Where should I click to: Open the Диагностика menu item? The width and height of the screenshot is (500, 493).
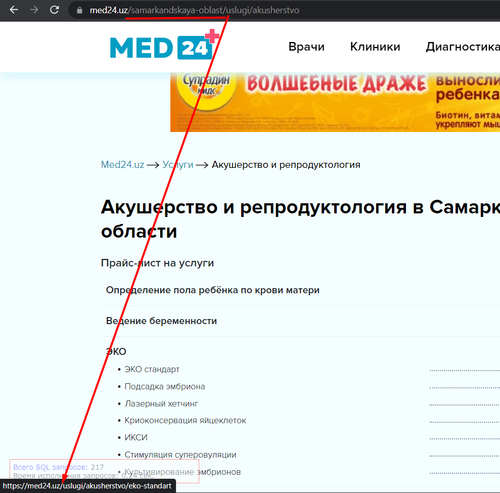click(463, 47)
